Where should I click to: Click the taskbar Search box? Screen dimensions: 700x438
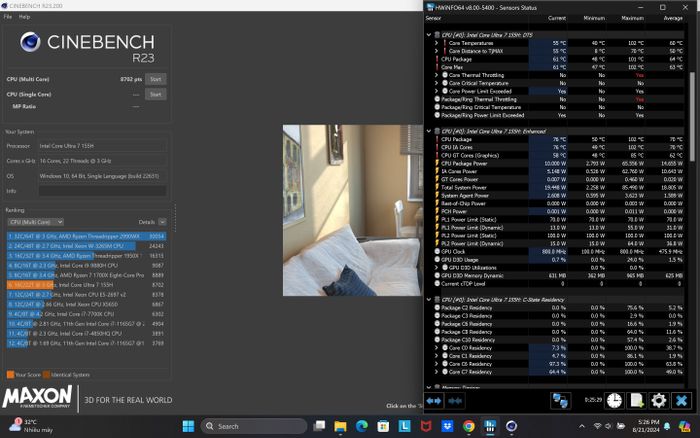click(254, 426)
